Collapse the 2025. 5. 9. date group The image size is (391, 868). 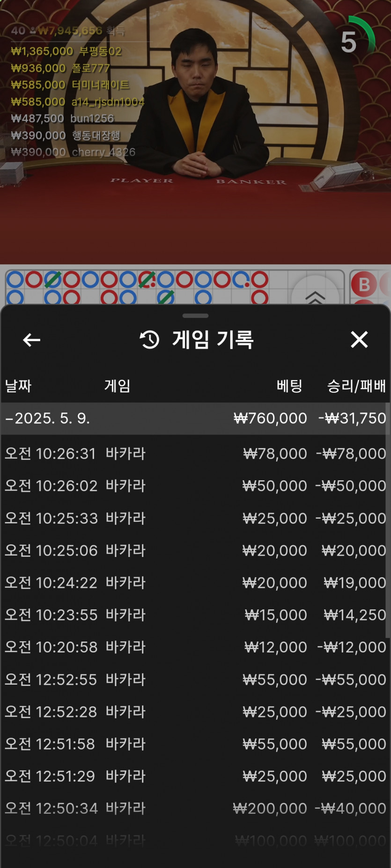pos(195,418)
